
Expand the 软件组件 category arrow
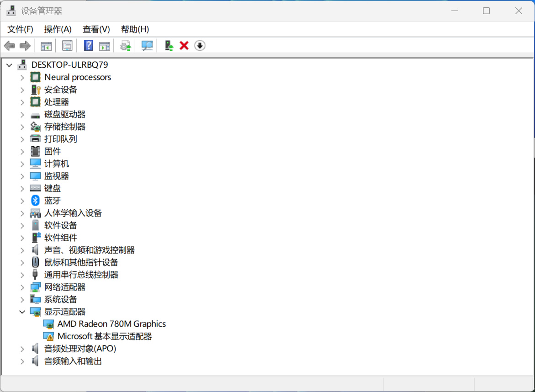pos(22,238)
